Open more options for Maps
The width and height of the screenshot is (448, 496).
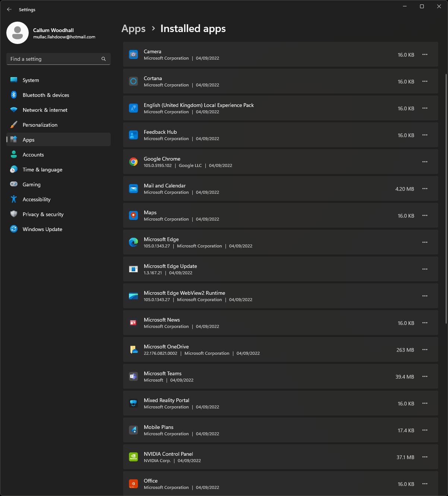pyautogui.click(x=425, y=215)
